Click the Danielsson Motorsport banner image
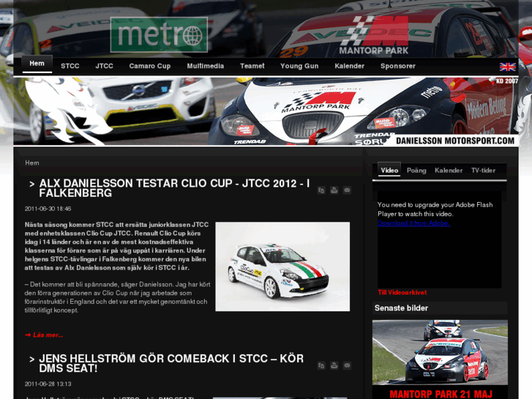532x399 pixels. point(266,111)
